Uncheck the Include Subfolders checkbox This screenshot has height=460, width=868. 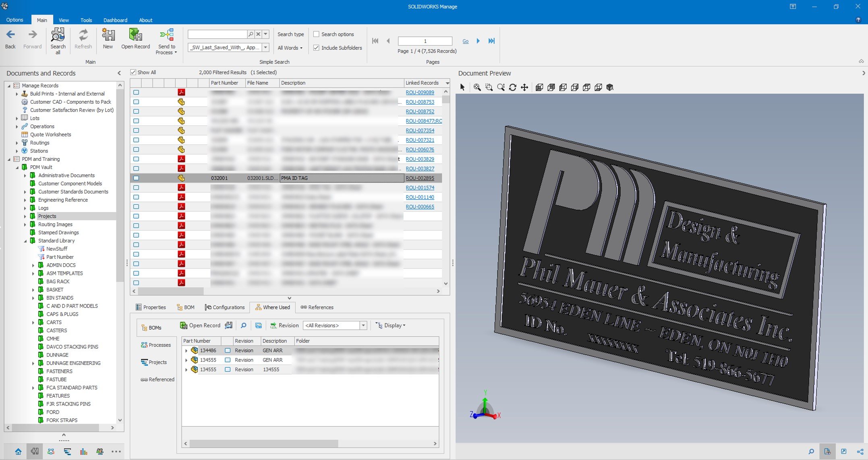(316, 48)
